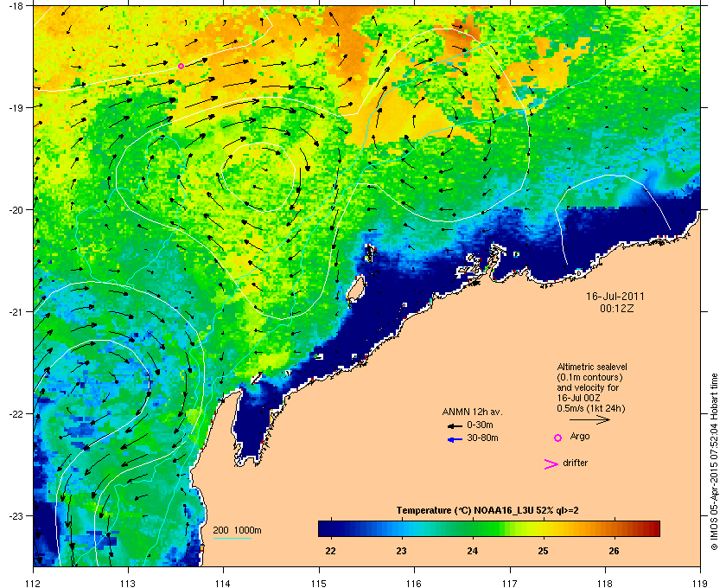
Task: Click the latitude axis label -18
Action: [16, 6]
